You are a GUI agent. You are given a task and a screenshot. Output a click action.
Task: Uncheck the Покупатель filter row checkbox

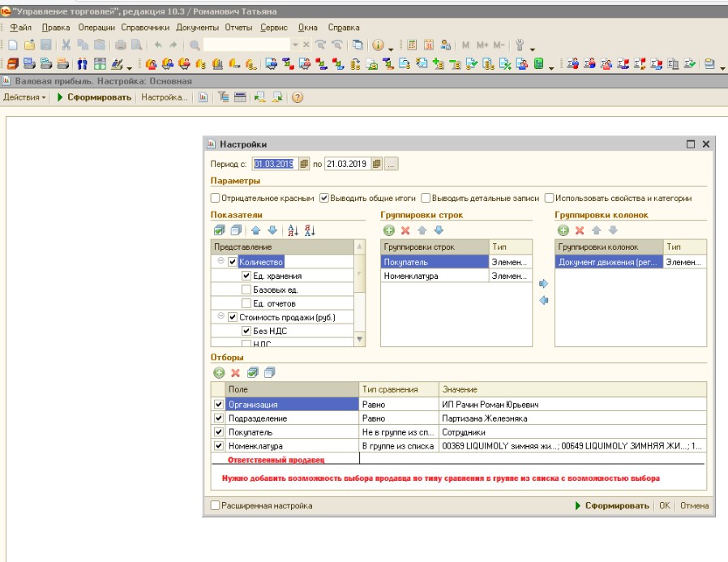(x=217, y=432)
